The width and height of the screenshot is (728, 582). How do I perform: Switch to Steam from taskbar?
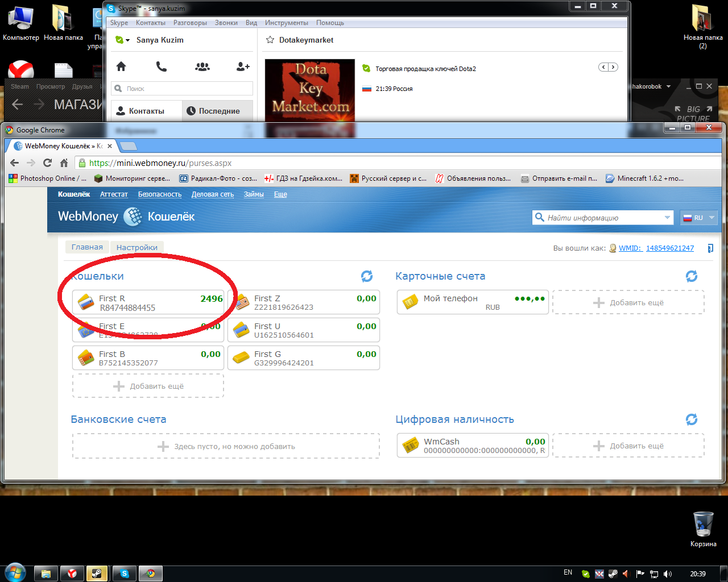pos(97,573)
